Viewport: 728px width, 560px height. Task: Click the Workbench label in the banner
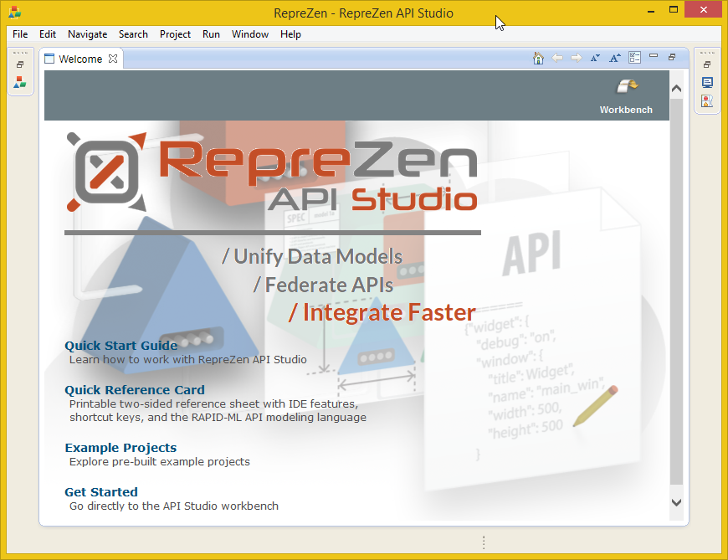coord(626,110)
